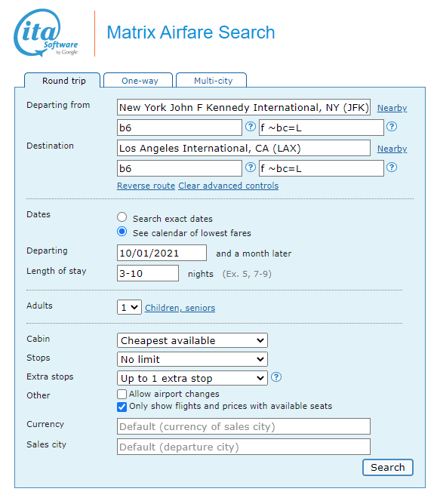
Task: Open the Extra stops help icon
Action: pyautogui.click(x=276, y=377)
